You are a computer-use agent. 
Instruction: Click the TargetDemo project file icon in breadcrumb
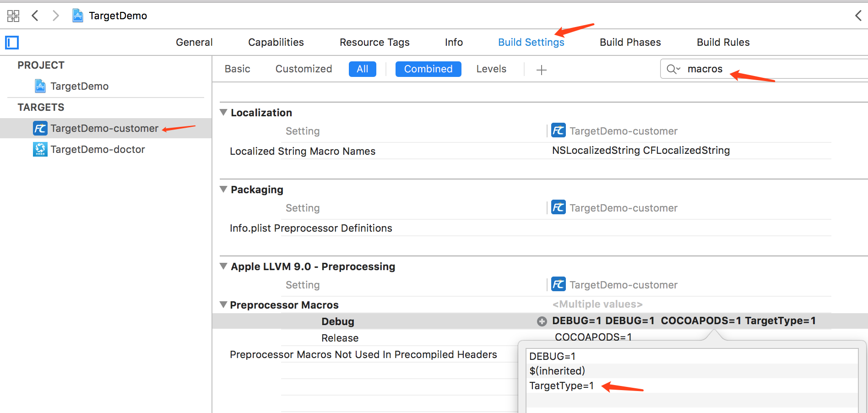point(78,16)
